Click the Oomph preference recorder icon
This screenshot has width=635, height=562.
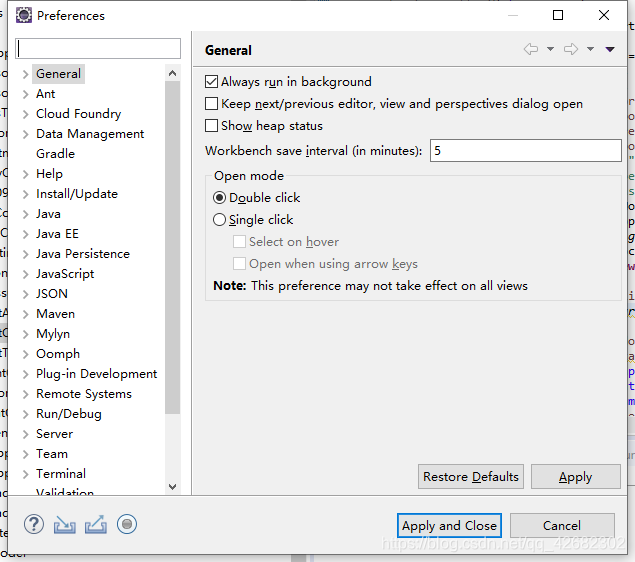(127, 525)
